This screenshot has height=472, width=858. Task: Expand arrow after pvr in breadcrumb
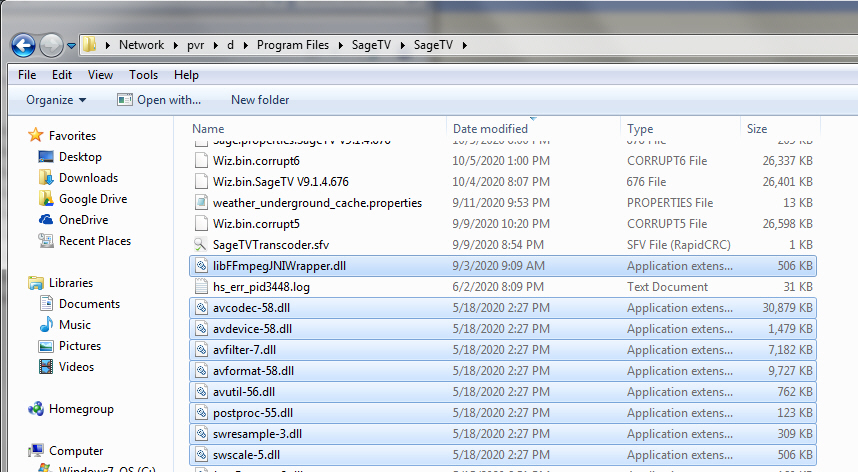[215, 45]
